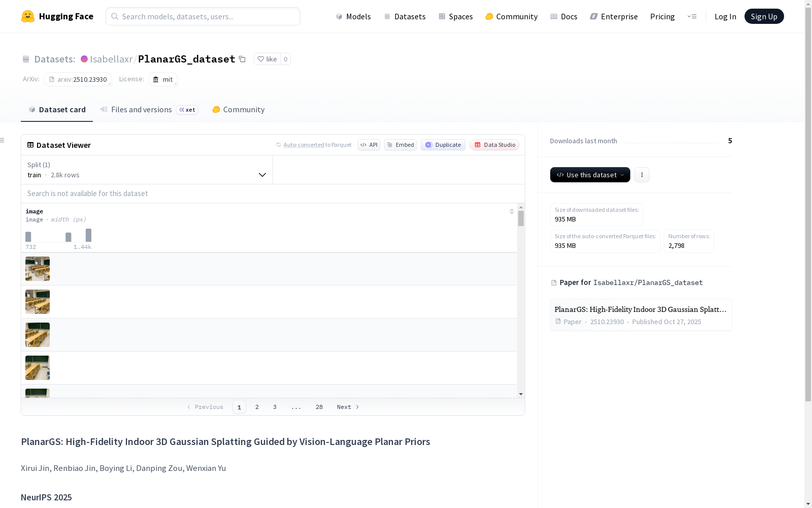Image resolution: width=812 pixels, height=508 pixels.
Task: Click the column sort arrows for image
Action: click(x=512, y=211)
